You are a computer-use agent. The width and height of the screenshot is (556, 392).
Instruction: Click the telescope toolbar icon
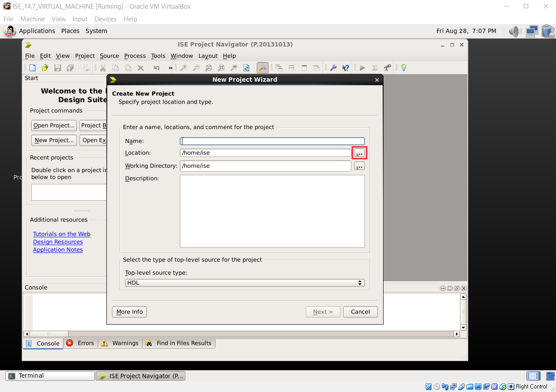(x=387, y=68)
